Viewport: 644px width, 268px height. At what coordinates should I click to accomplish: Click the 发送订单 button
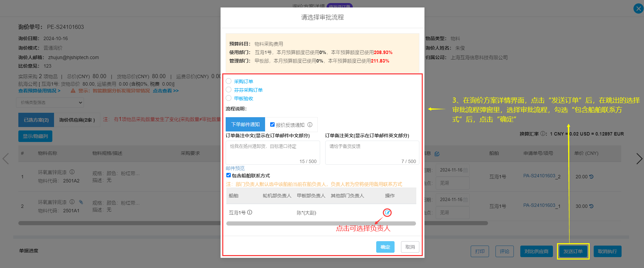pos(573,251)
